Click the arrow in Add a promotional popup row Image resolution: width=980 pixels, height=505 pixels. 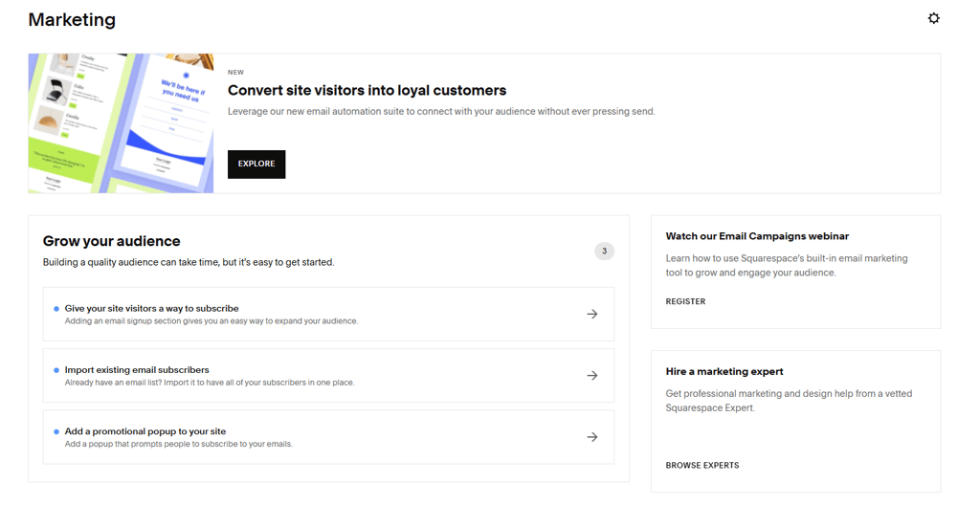tap(592, 437)
